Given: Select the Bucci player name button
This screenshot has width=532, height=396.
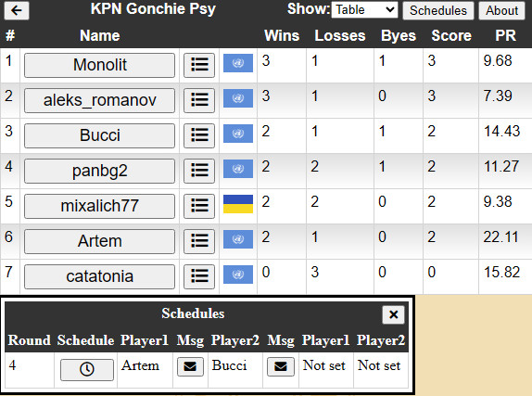Looking at the screenshot, I should coord(100,135).
